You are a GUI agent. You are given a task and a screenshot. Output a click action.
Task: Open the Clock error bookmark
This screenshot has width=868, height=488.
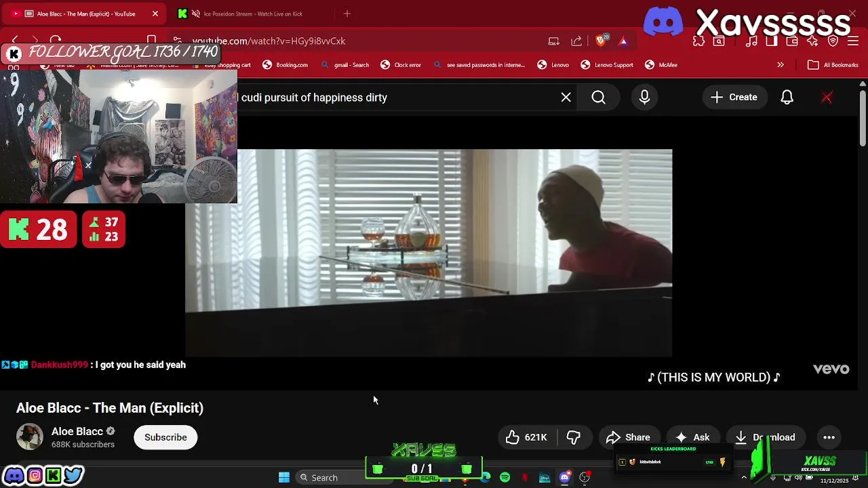[401, 65]
